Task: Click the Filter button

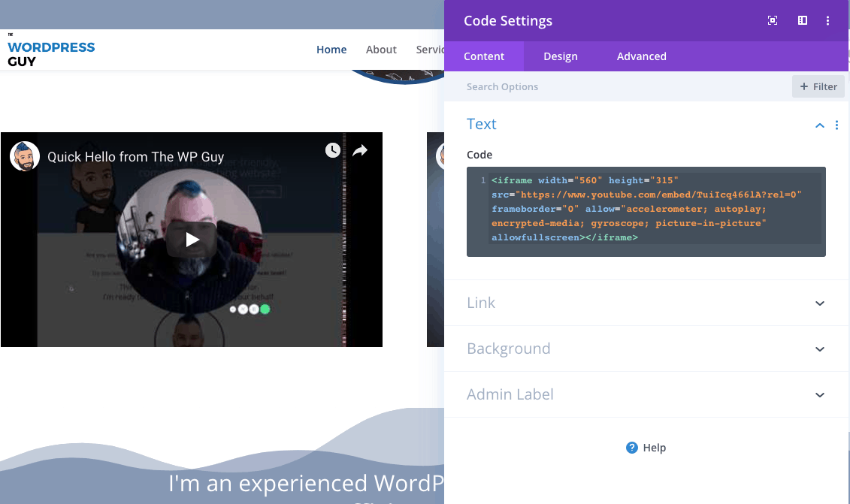Action: tap(818, 86)
